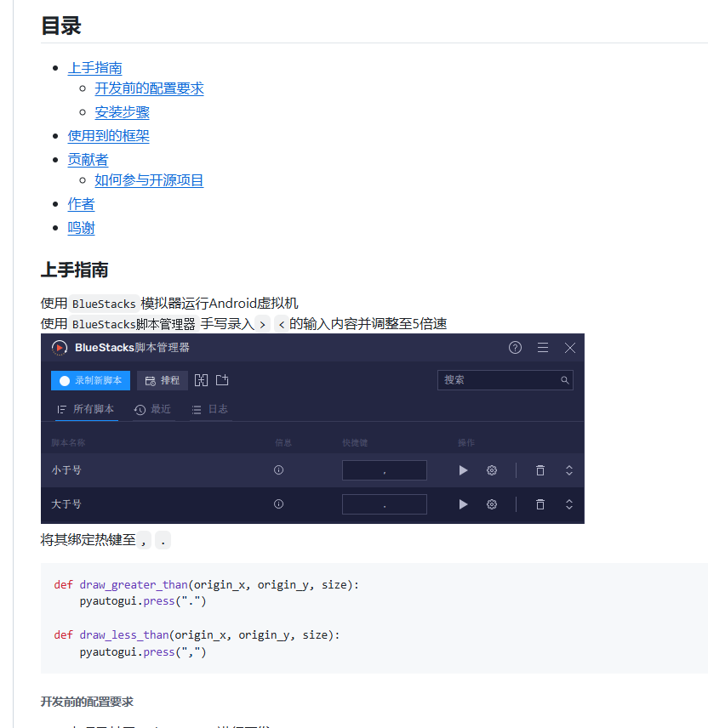Open the 排程 scheduler button
Screen dimensions: 708x728
163,381
